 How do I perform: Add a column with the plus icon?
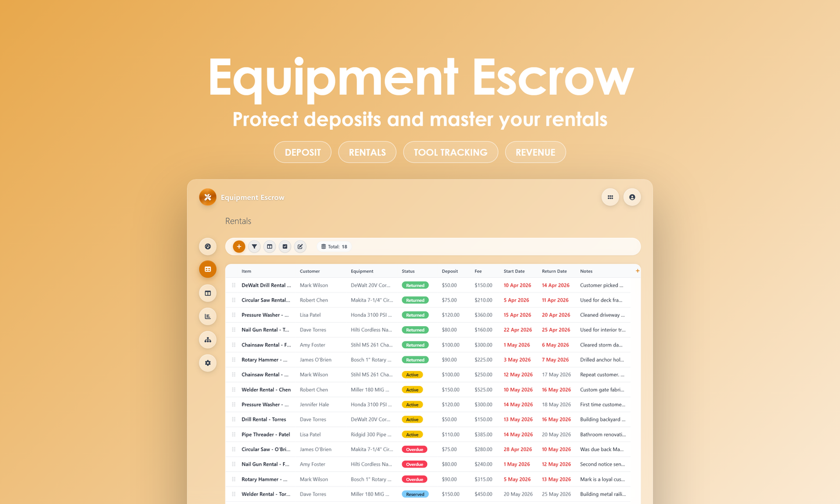coord(637,271)
